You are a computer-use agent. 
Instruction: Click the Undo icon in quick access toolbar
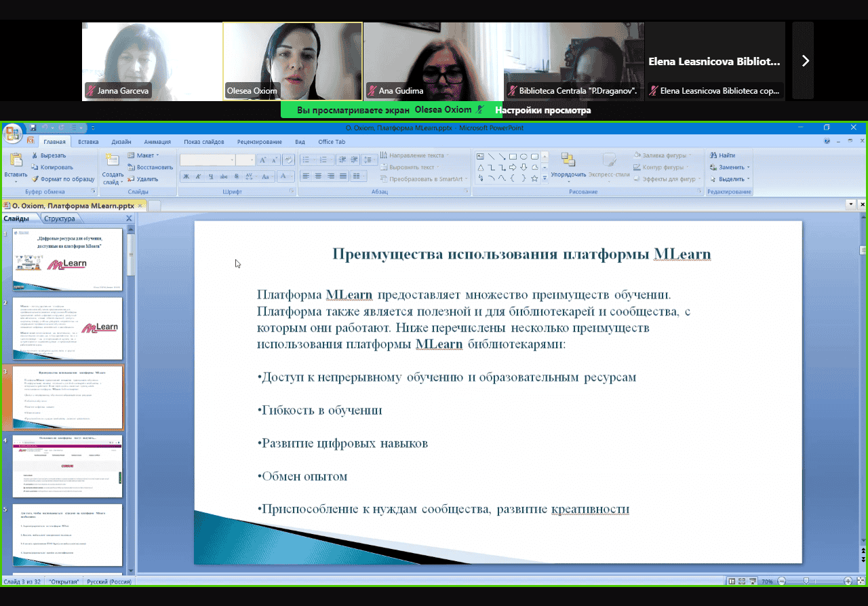[44, 128]
